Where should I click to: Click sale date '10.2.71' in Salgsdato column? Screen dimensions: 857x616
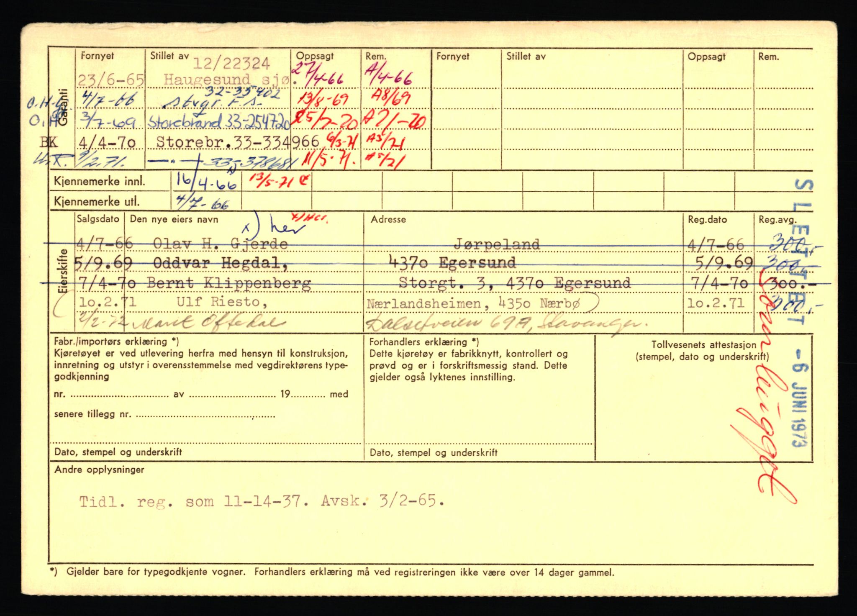pos(107,302)
